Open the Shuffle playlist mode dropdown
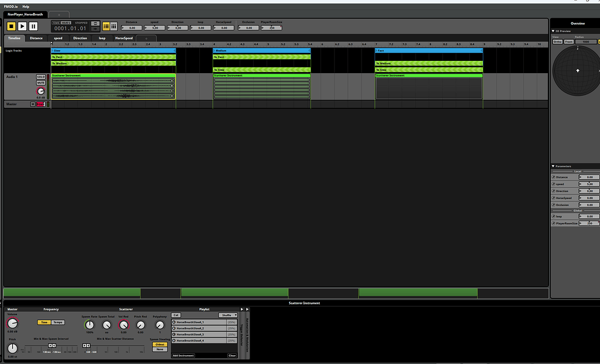 point(228,315)
